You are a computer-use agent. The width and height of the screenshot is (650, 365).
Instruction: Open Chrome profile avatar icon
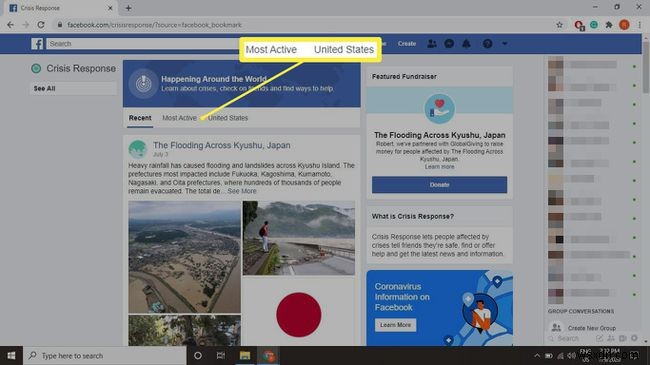[624, 25]
